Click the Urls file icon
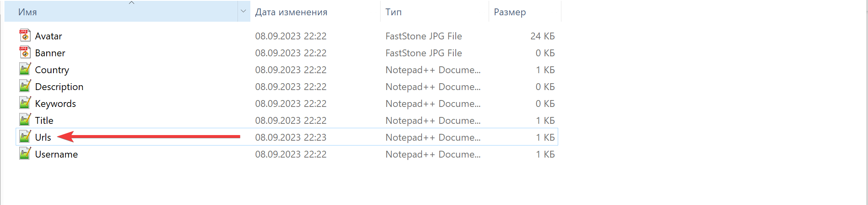Viewport: 868px width, 205px height. [x=25, y=137]
